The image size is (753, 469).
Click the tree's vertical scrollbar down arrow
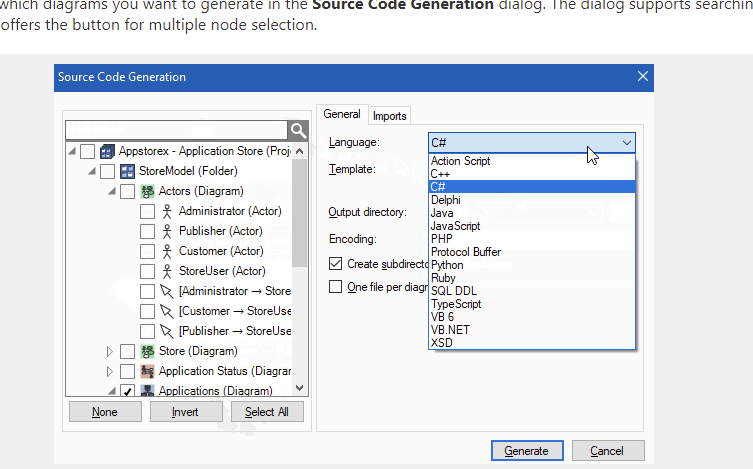coord(299,388)
